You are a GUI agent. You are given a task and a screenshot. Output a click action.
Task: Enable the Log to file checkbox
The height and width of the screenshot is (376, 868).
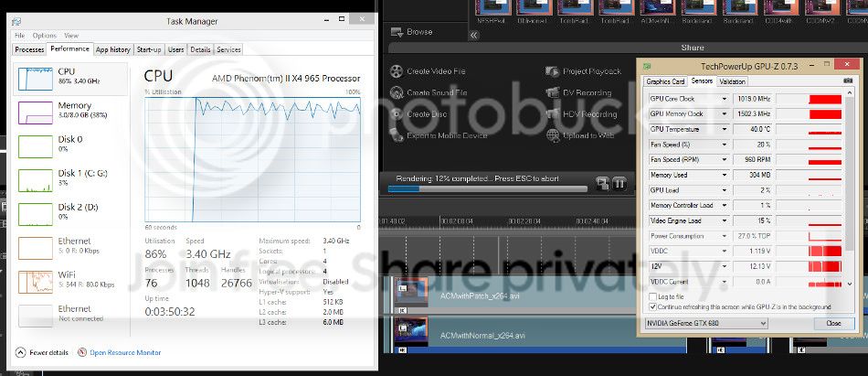pos(651,297)
